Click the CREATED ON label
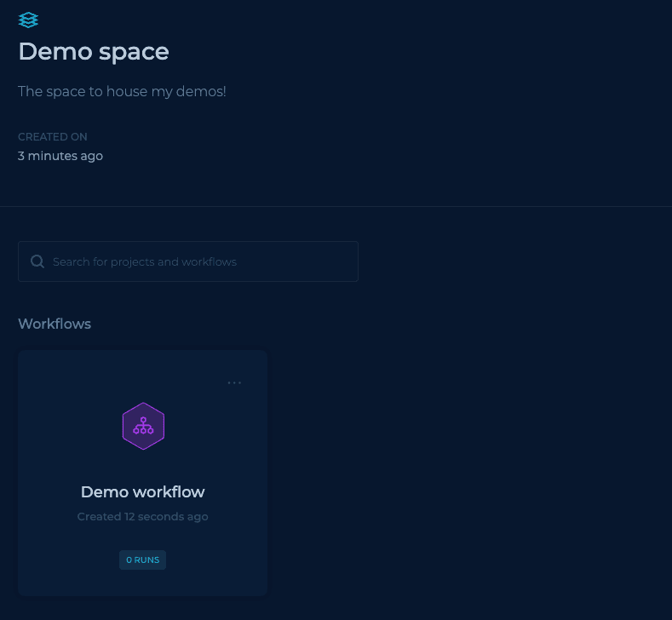 point(53,137)
